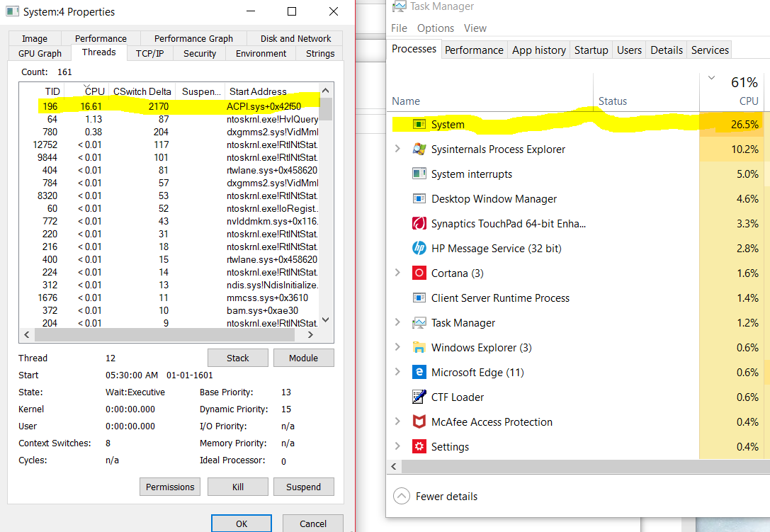
Task: Expand the Microsoft Edge process group
Action: 397,372
